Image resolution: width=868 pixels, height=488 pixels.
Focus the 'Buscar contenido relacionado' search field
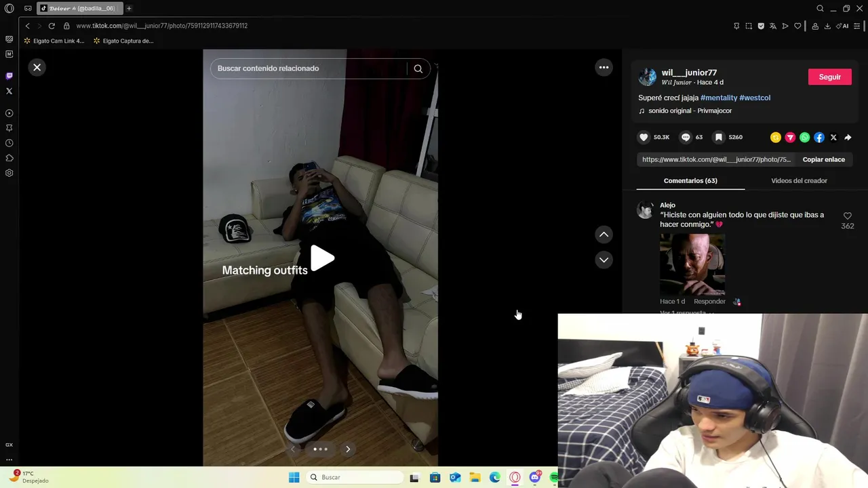310,68
